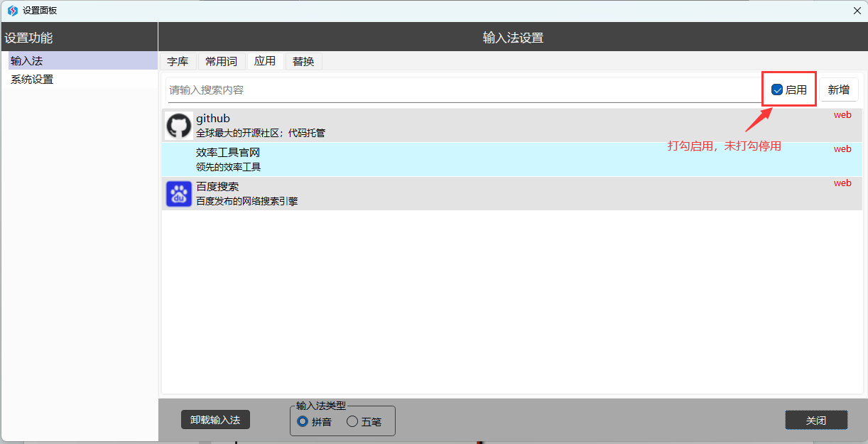Focus the search input field
Viewport: 868px width, 444px height.
pos(462,90)
